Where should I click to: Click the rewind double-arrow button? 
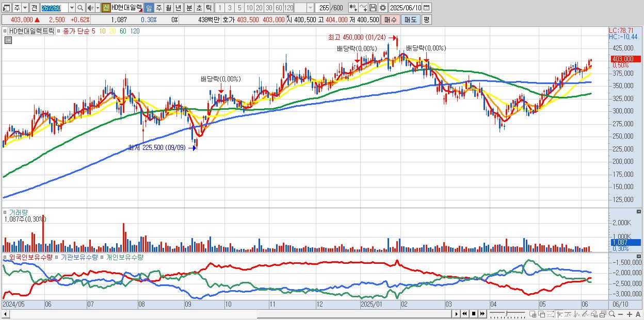coord(464,314)
